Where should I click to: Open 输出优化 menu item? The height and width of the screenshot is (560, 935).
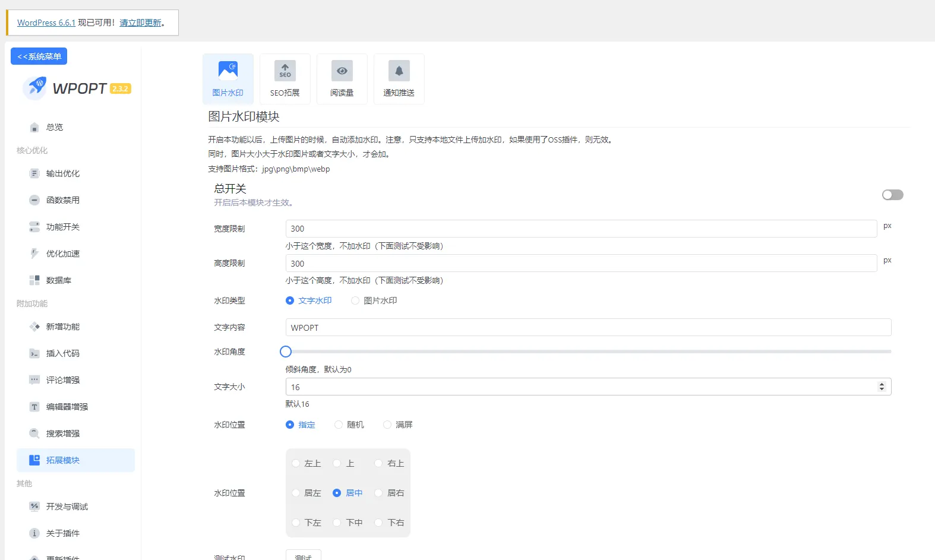[75, 173]
